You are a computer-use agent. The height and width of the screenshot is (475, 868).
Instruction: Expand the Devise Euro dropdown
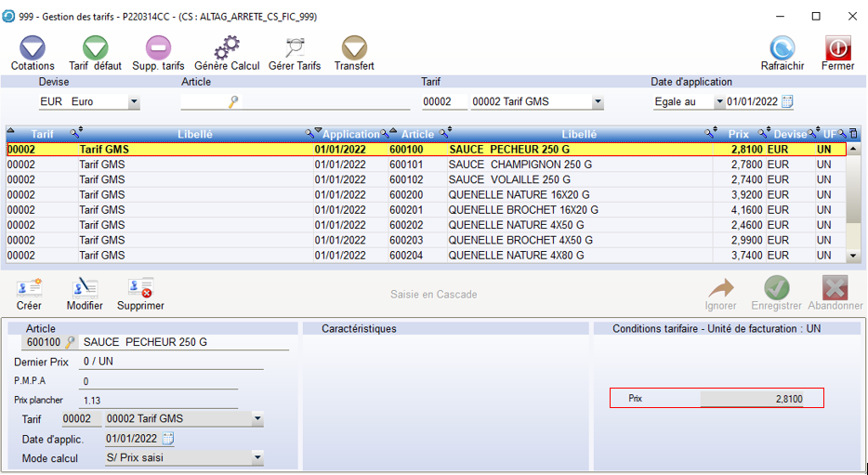point(134,102)
